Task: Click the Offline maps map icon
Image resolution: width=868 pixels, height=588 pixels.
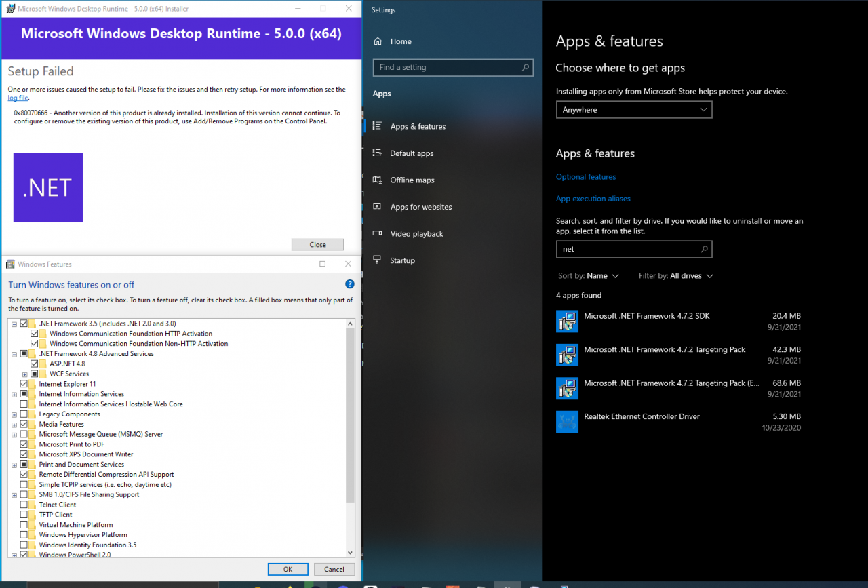Action: coord(378,180)
